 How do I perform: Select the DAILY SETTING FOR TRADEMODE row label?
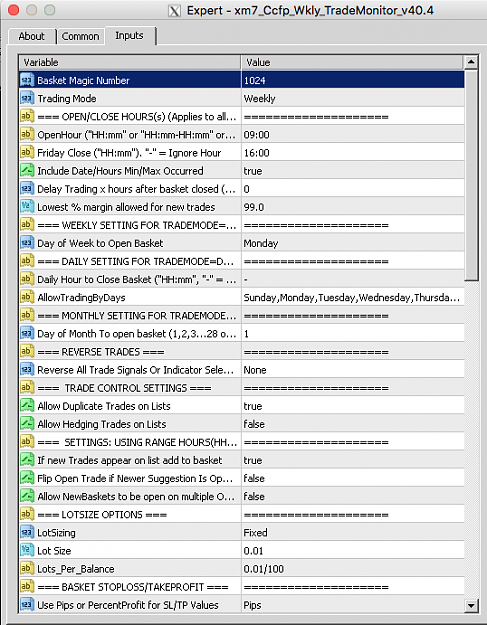[x=135, y=261]
